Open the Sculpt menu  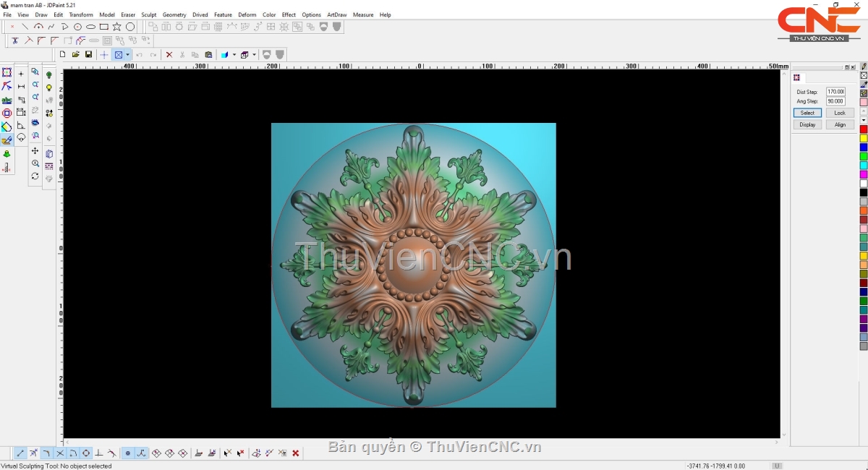(149, 14)
